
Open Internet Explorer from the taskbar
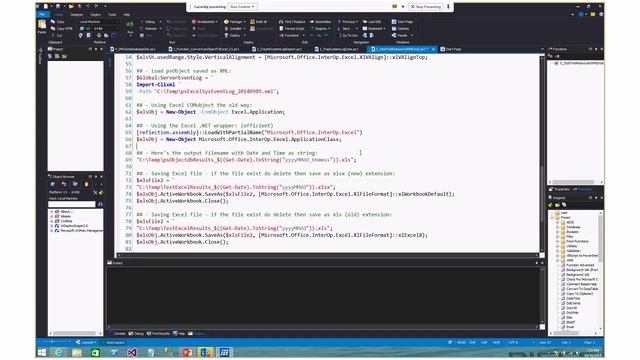(58, 352)
